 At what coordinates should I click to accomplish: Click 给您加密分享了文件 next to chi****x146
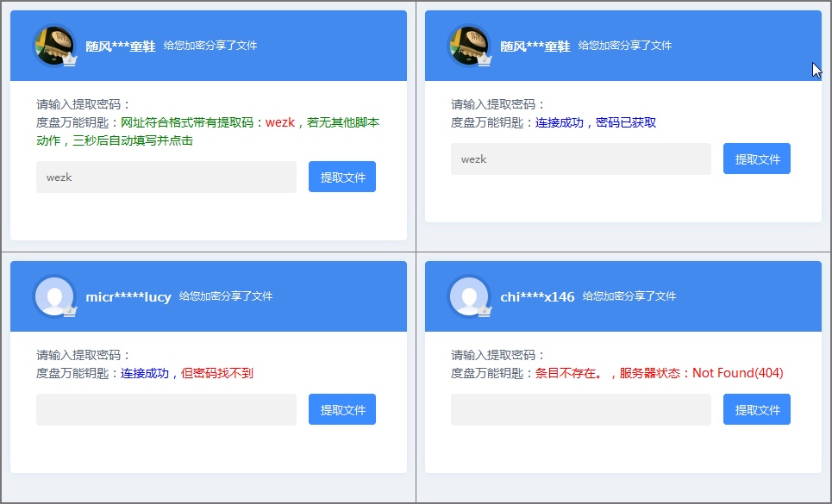click(x=629, y=296)
